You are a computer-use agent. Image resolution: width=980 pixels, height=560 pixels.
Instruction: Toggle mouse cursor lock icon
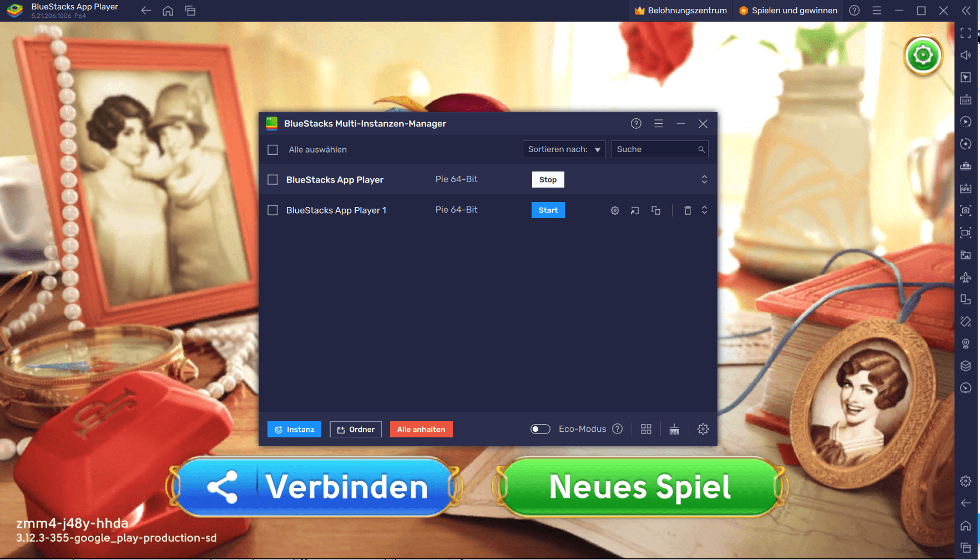[x=966, y=77]
